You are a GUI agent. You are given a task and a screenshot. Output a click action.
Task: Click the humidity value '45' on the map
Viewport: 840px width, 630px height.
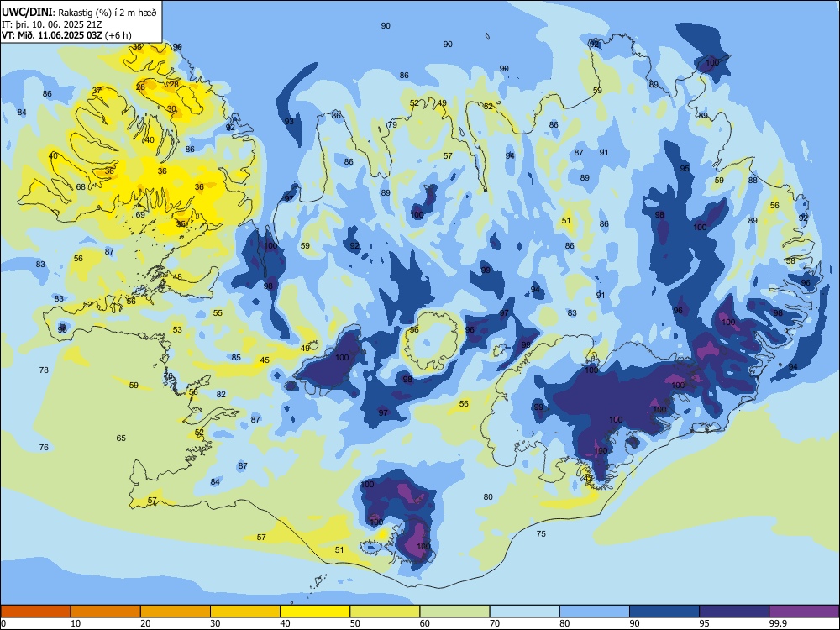point(265,360)
